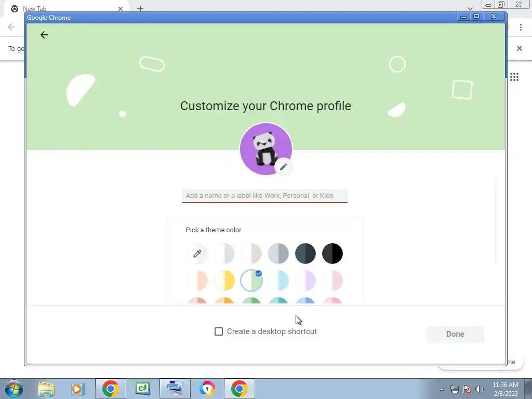This screenshot has height=399, width=532.
Task: Switch to active Chrome profile window taskbar button
Action: tap(239, 389)
